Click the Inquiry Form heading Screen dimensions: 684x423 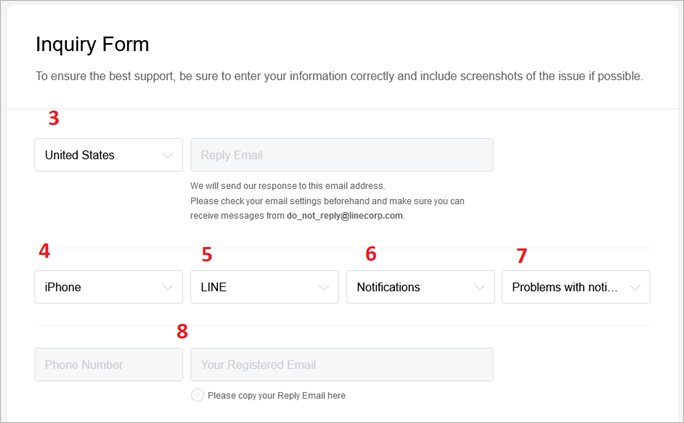click(x=92, y=44)
